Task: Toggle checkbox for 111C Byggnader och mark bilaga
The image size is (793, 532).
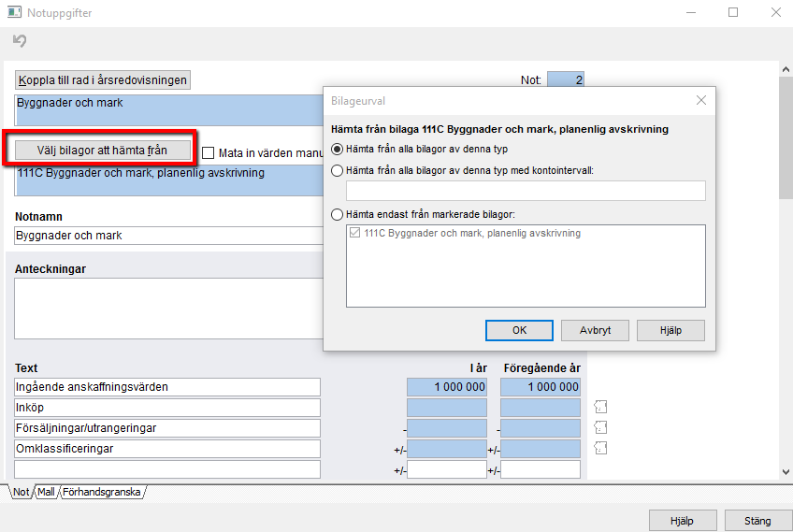Action: tap(355, 233)
